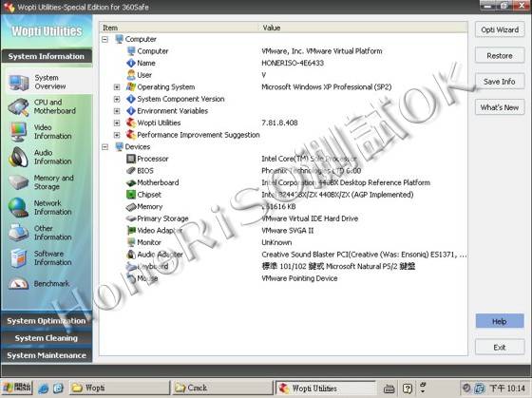
Task: Collapse the Devices tree group
Action: pos(104,147)
